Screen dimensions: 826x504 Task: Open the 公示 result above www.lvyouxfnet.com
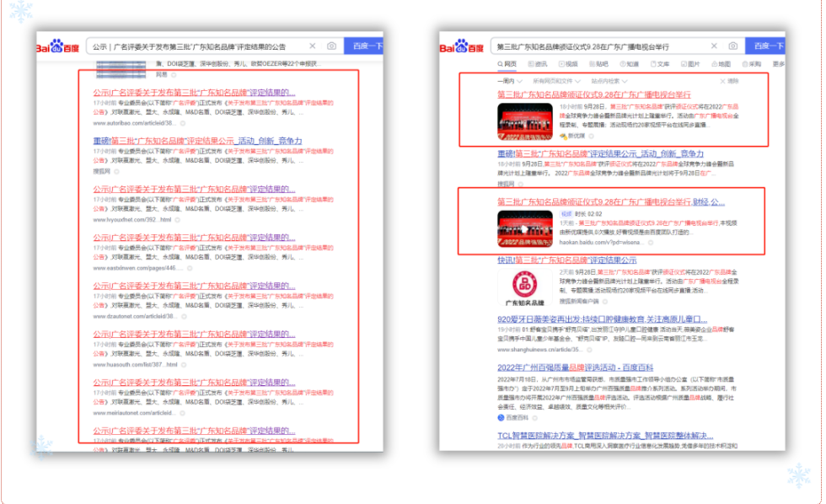click(194, 189)
